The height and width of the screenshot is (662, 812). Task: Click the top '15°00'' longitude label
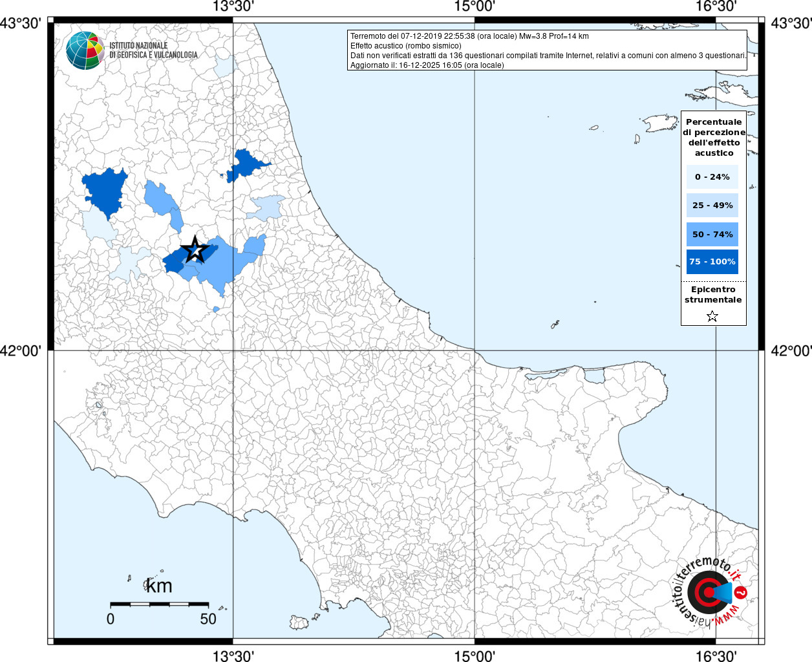tap(475, 7)
